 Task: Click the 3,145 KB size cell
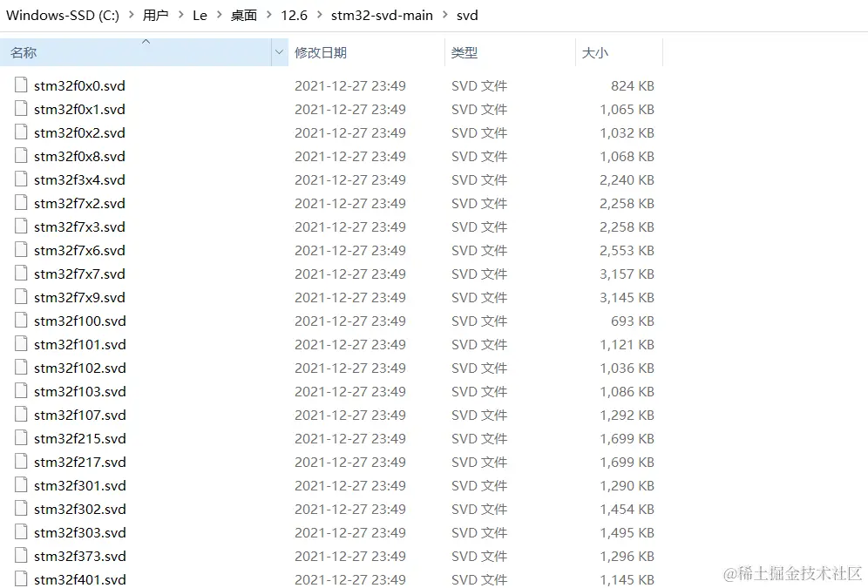[627, 298]
